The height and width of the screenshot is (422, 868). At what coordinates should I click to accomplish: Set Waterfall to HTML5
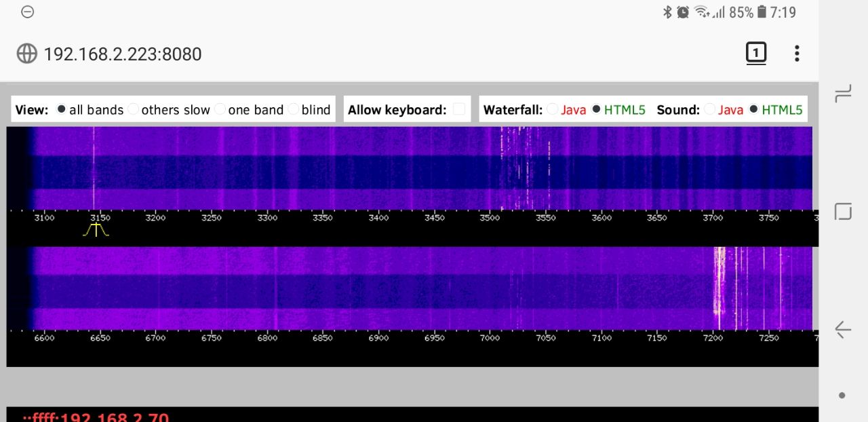pyautogui.click(x=597, y=109)
